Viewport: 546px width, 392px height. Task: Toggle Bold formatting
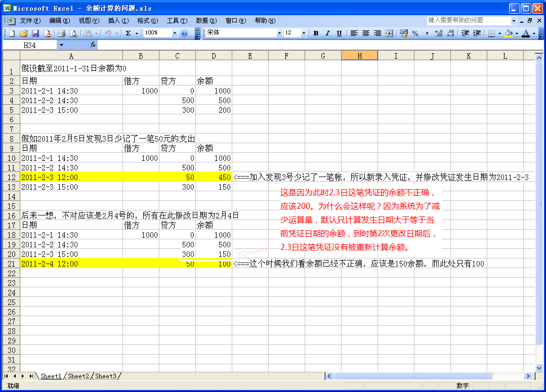316,33
